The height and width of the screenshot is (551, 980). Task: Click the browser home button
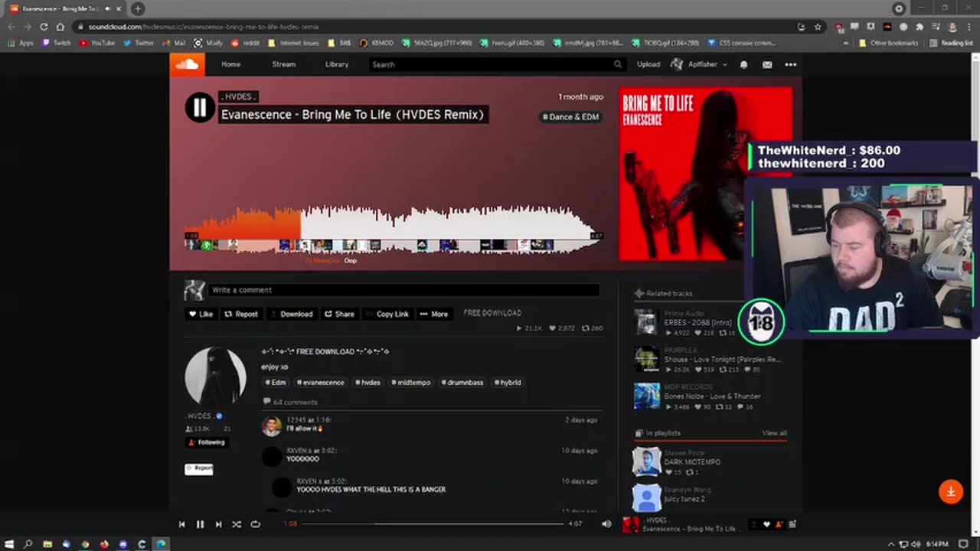tap(60, 27)
